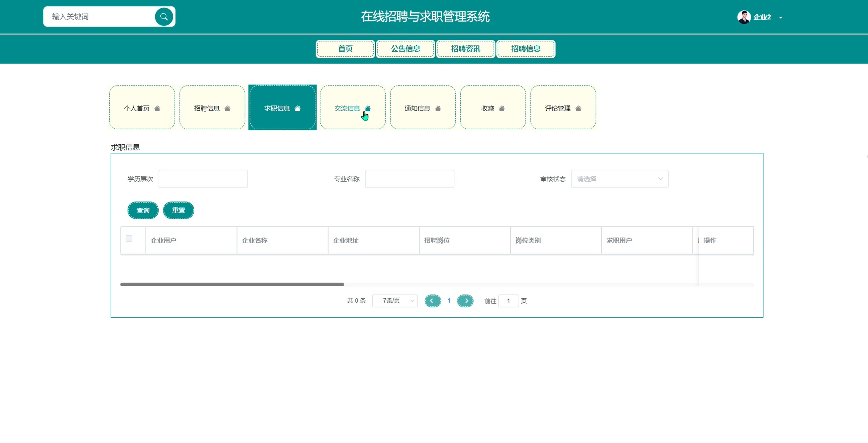Go to next page arrow
Image resolution: width=868 pixels, height=443 pixels.
tap(465, 301)
